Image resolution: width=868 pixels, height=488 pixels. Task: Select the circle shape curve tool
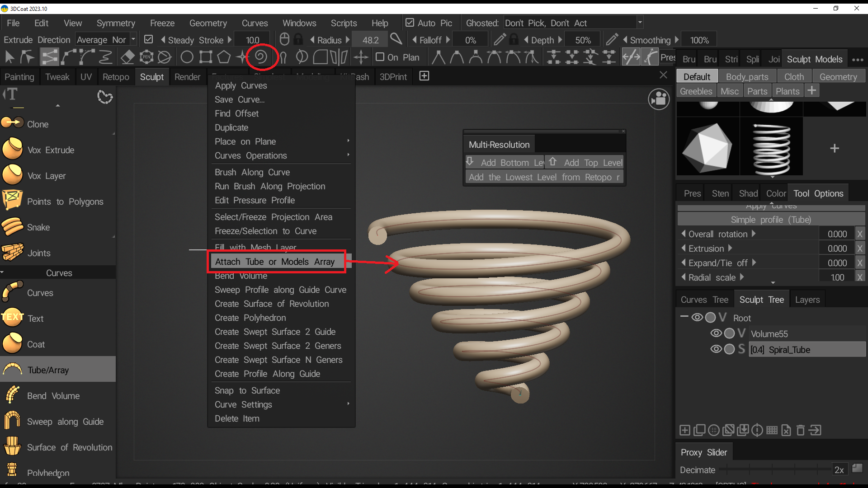tap(187, 57)
